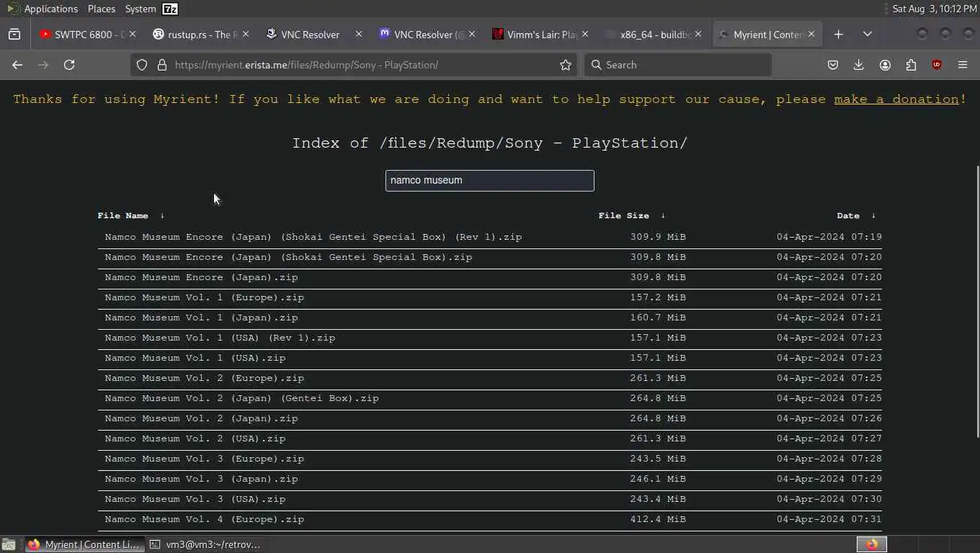View site security padlock details

[x=161, y=65]
